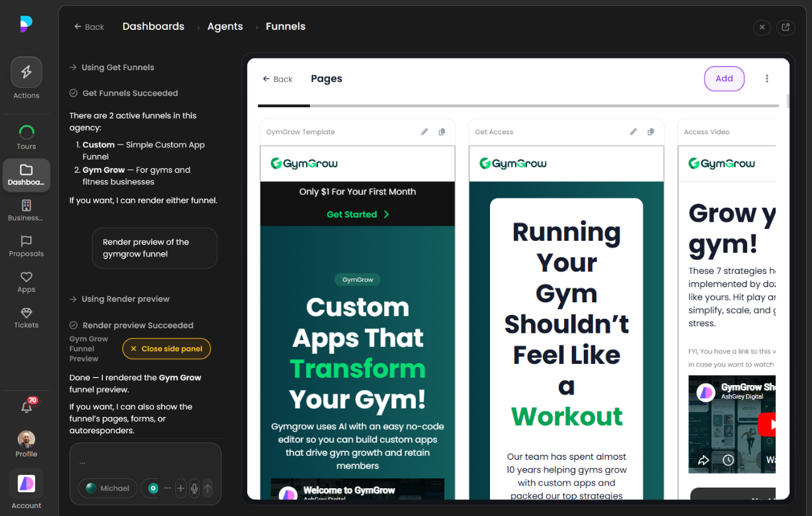Go back using top header Back link
812x516 pixels.
pyautogui.click(x=89, y=27)
